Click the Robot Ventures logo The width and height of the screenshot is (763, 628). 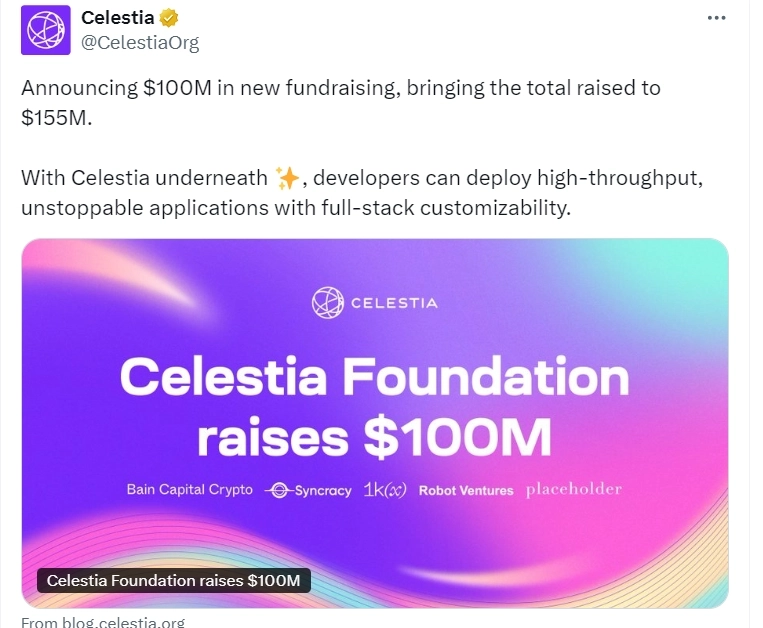pos(466,491)
